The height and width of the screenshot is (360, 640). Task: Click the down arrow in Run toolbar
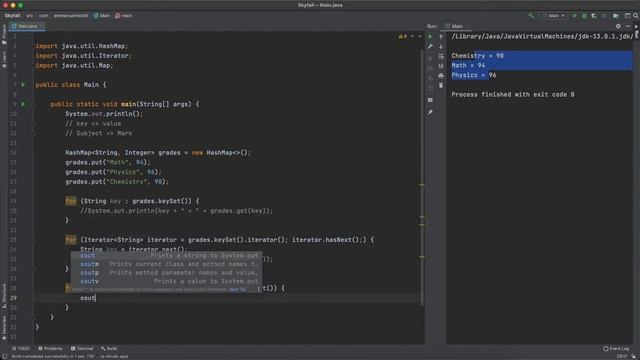pos(441,46)
